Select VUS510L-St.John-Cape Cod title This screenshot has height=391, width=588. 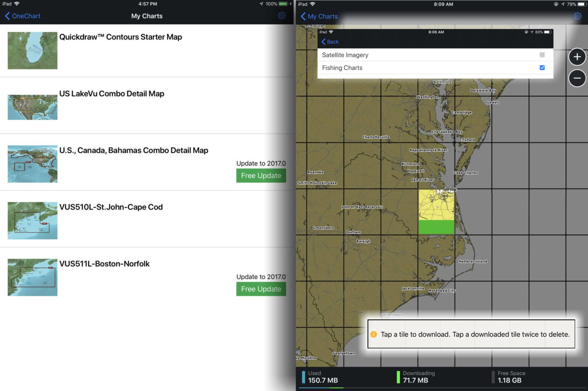coord(111,207)
